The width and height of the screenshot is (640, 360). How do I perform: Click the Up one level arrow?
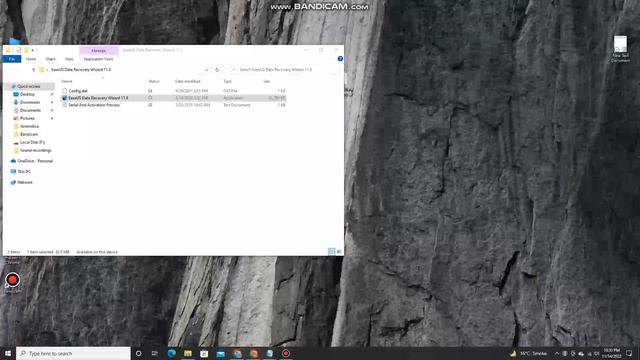click(33, 70)
